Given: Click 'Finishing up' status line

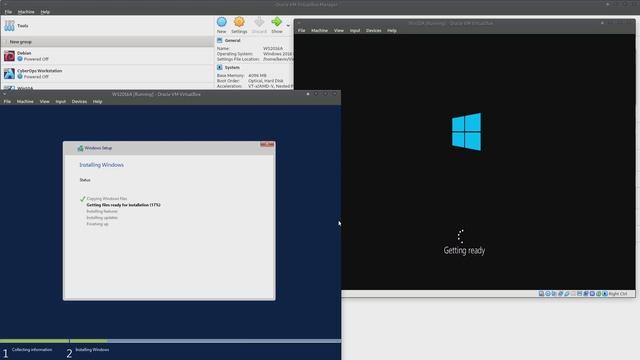Looking at the screenshot, I should tap(98, 224).
